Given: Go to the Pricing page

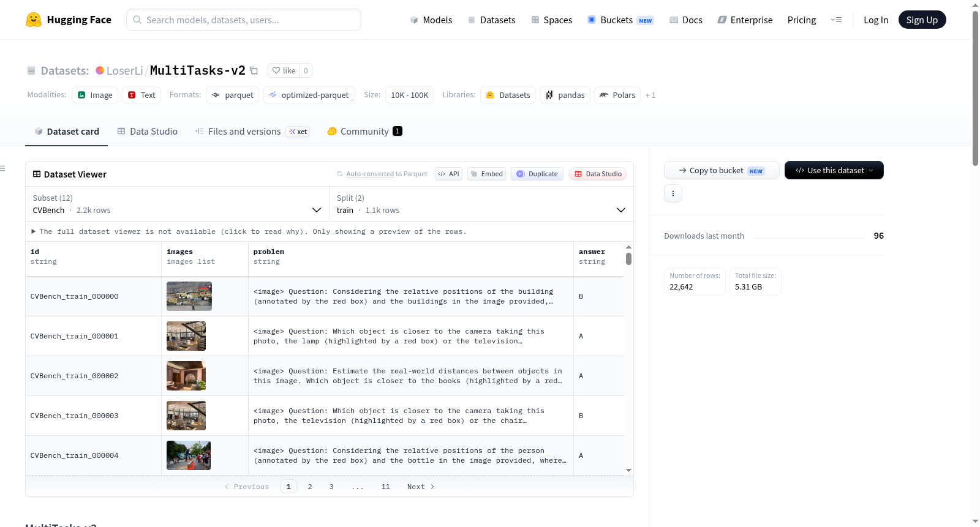Looking at the screenshot, I should (802, 20).
